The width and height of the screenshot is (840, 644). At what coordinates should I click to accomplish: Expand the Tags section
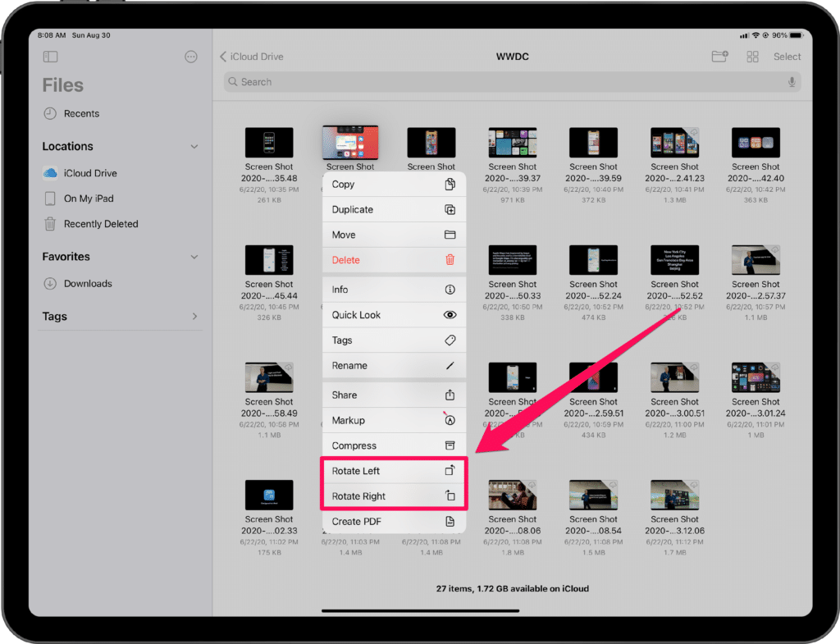coord(194,317)
